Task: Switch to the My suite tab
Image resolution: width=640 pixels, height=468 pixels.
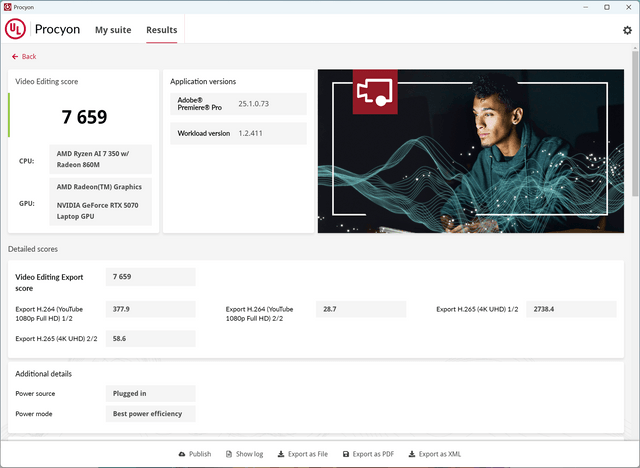Action: point(113,30)
